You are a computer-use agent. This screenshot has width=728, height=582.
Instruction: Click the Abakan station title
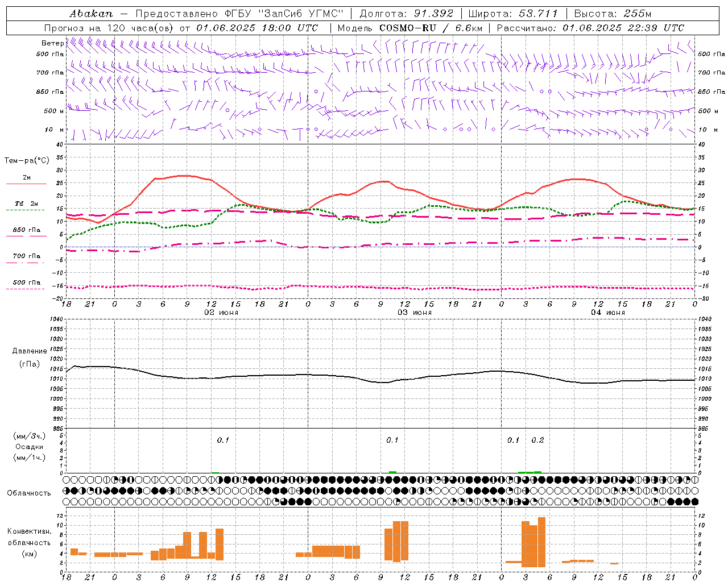coord(91,14)
